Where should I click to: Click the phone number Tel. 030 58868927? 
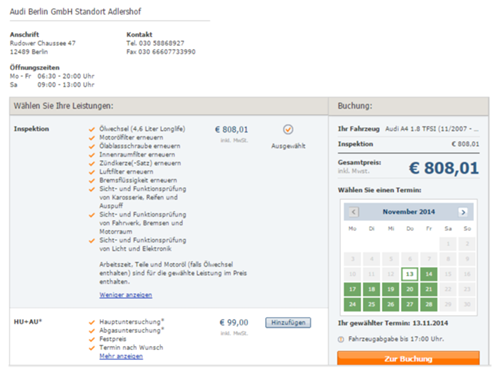(155, 43)
